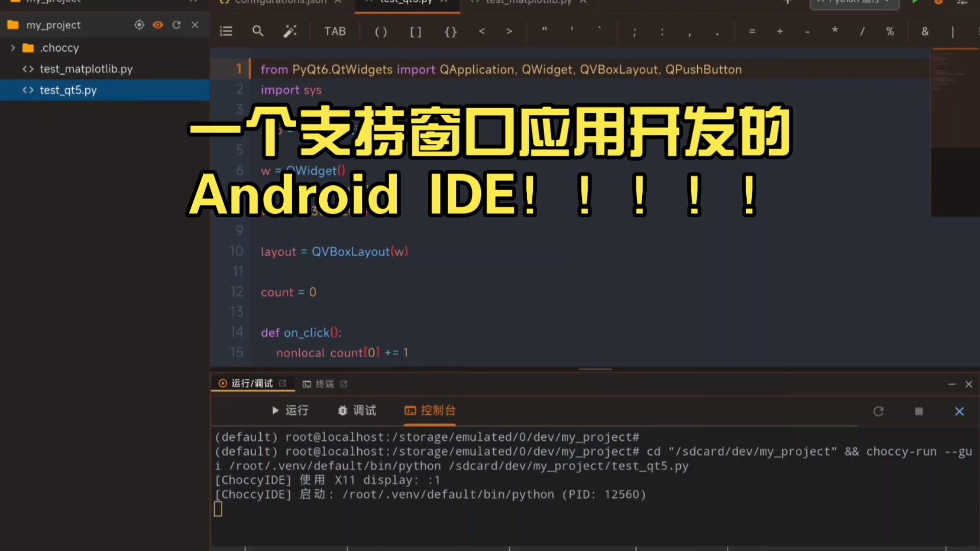Toggle the orange eye visibility icon
This screenshot has width=980, height=551.
pos(158,25)
